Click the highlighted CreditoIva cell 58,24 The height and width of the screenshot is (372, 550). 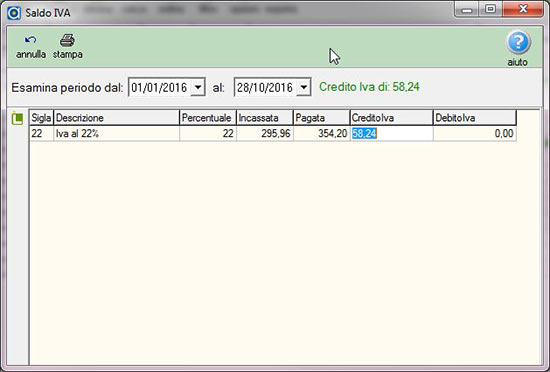click(391, 134)
